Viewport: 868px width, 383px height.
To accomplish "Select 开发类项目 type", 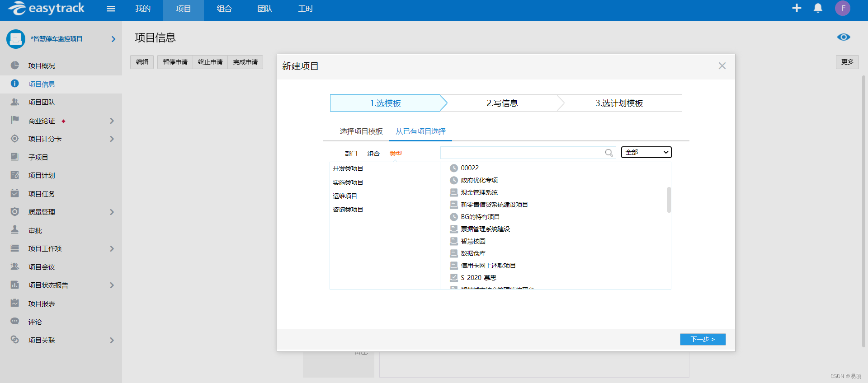I will click(x=348, y=168).
